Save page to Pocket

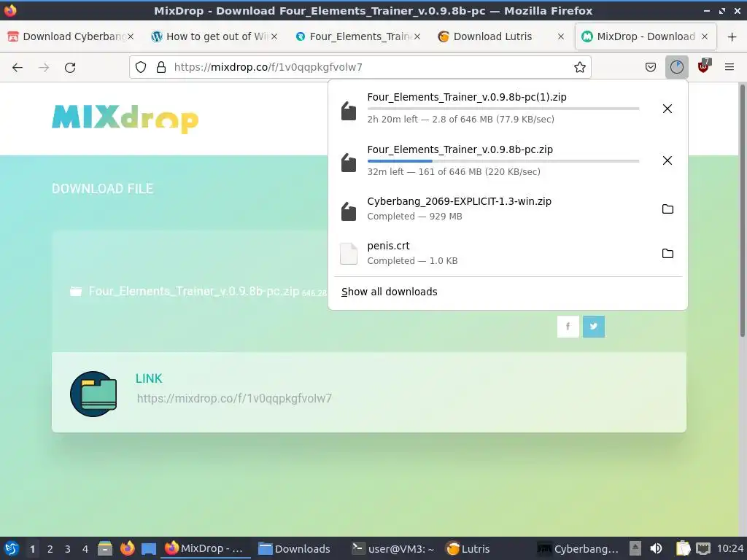point(650,67)
